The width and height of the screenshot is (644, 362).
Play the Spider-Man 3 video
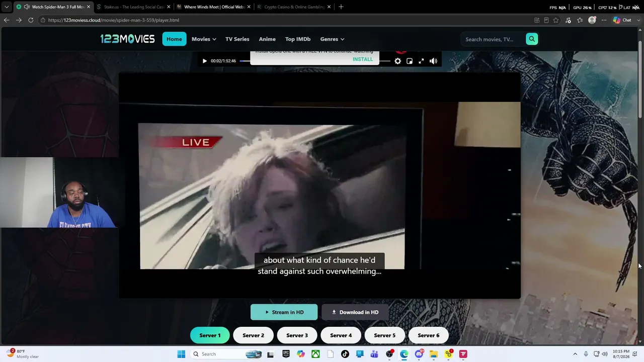tap(204, 61)
